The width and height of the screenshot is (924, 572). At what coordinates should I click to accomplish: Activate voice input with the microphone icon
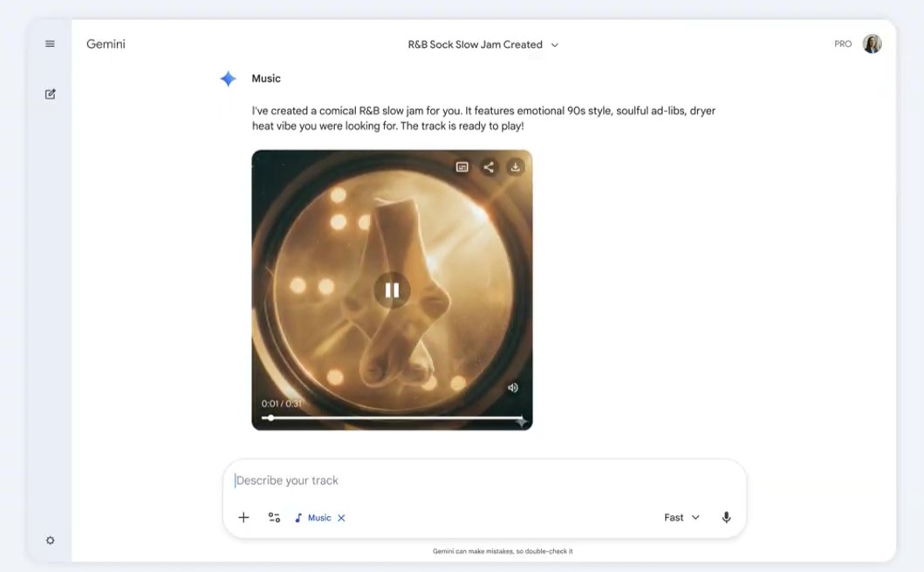726,517
